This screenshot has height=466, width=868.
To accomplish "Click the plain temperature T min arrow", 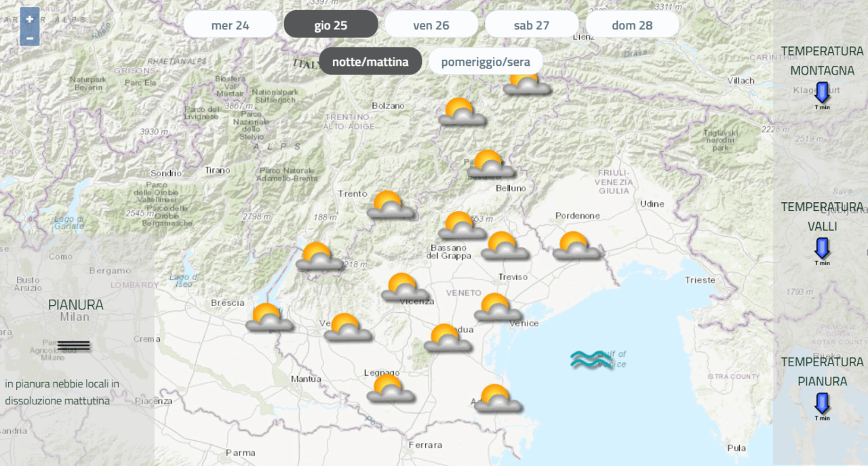I will [x=822, y=405].
